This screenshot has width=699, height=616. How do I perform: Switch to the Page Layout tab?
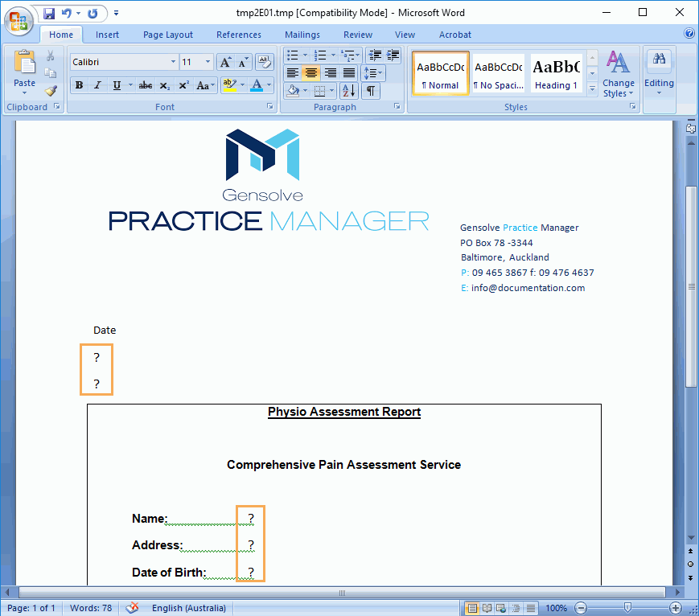pos(168,35)
